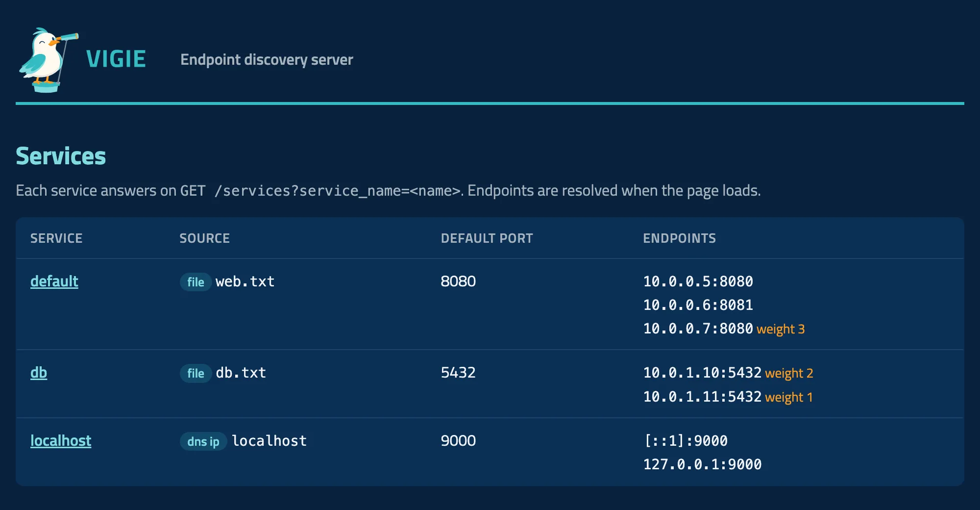Select endpoint 10.0.1.10:5432
Viewport: 980px width, 510px height.
tap(702, 373)
